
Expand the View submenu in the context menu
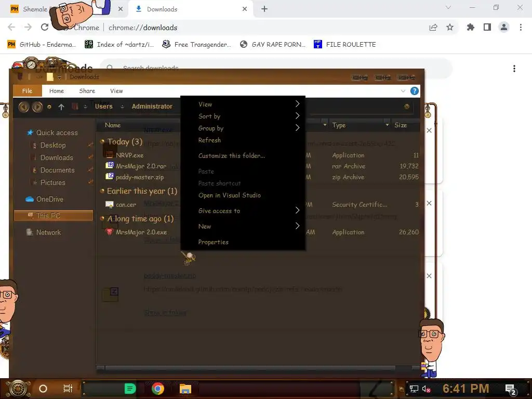coord(243,104)
